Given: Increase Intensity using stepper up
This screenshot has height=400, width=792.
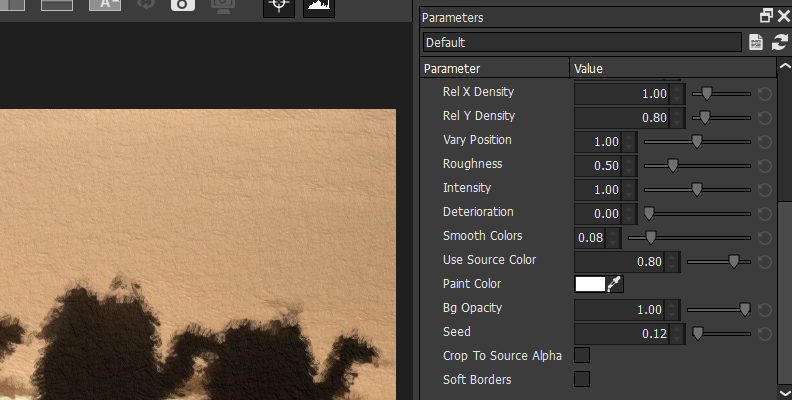Looking at the screenshot, I should click(x=629, y=185).
